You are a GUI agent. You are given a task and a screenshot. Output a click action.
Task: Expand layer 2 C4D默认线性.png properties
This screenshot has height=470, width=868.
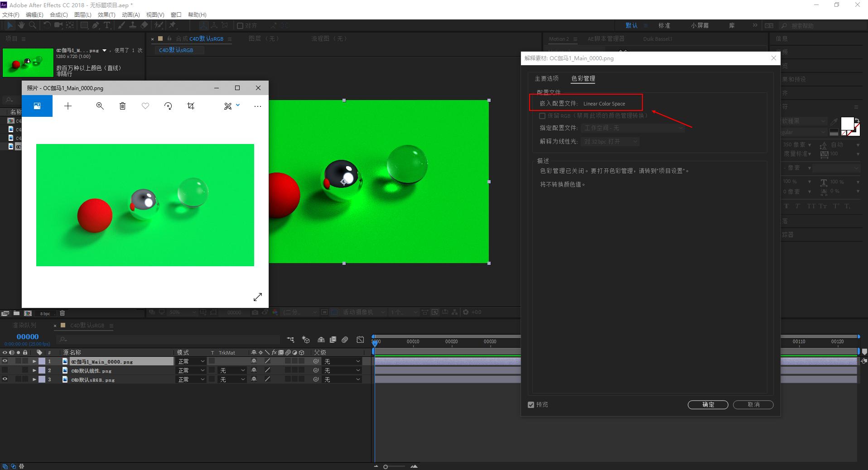point(34,370)
